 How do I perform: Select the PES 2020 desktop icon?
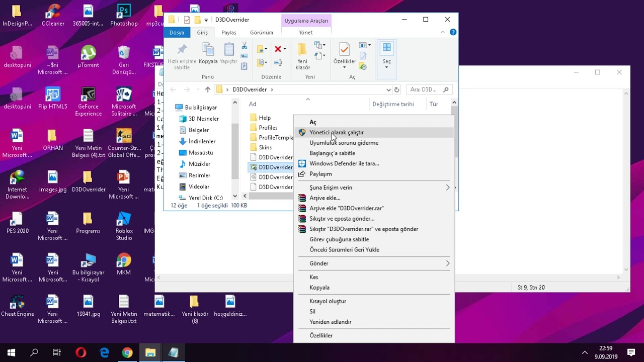point(17,222)
